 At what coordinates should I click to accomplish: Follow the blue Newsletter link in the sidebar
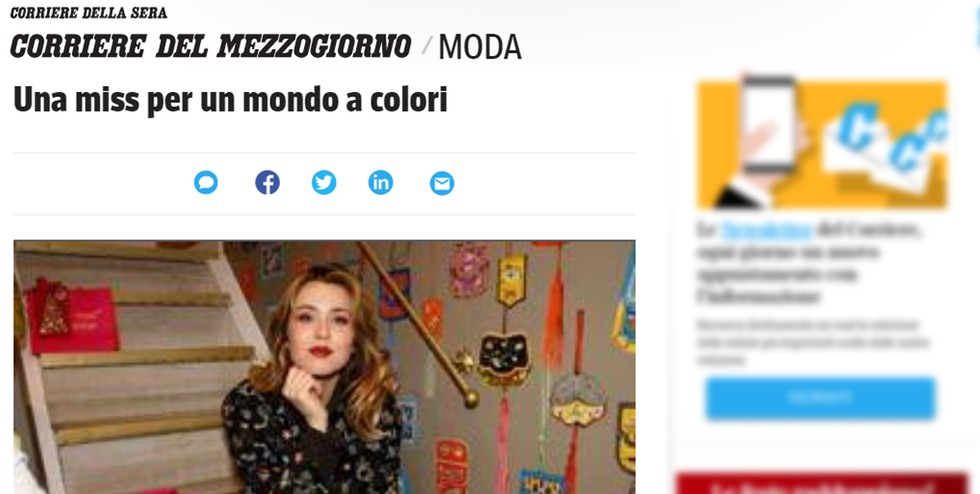click(x=766, y=229)
